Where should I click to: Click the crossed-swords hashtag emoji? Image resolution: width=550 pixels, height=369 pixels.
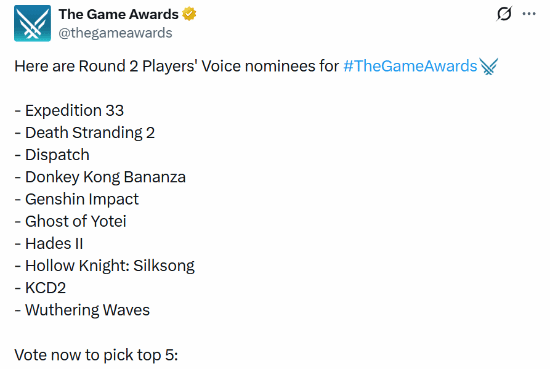coord(489,66)
